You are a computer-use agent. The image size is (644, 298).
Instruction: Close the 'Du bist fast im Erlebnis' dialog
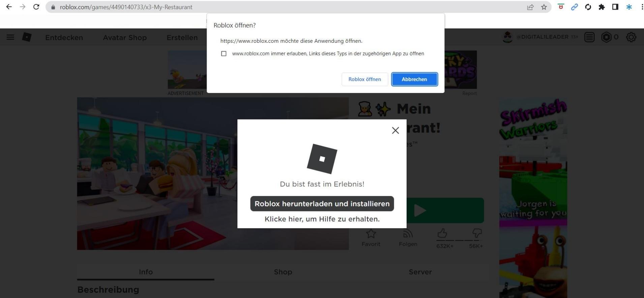click(396, 130)
